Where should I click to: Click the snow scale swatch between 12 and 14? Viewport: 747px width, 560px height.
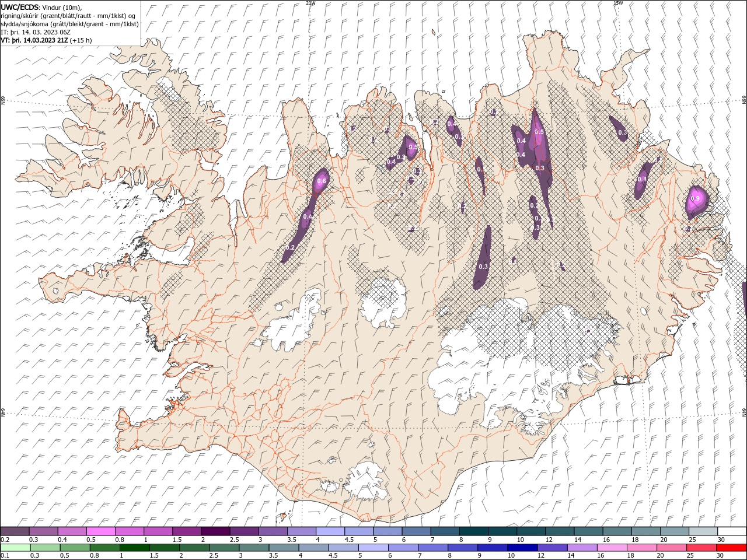click(560, 531)
